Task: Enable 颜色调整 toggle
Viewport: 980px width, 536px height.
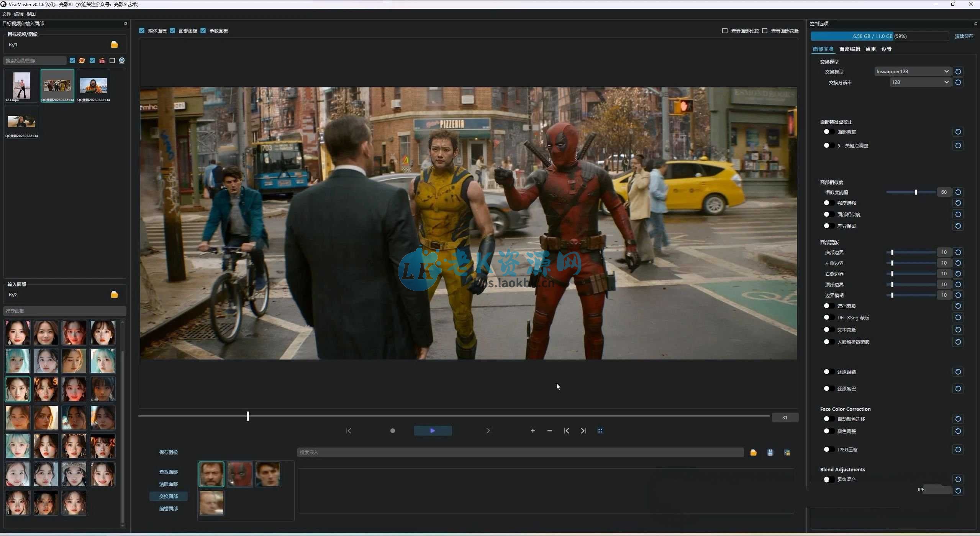Action: click(x=829, y=431)
